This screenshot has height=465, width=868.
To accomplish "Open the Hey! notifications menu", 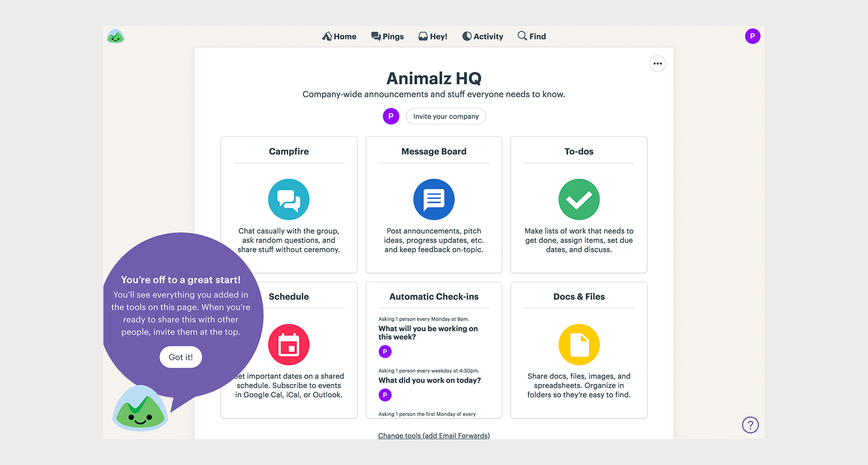I will click(x=433, y=36).
